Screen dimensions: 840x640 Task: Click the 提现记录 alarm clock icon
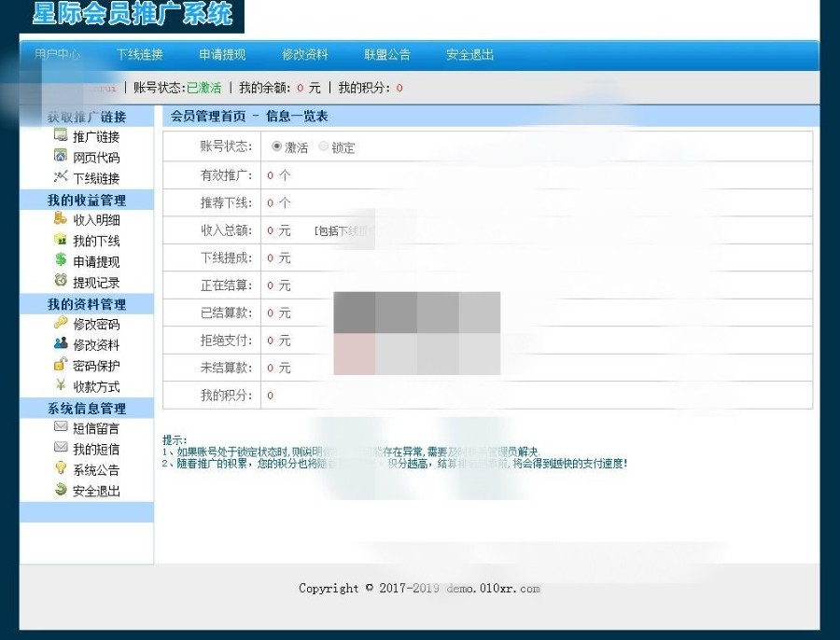(x=61, y=281)
